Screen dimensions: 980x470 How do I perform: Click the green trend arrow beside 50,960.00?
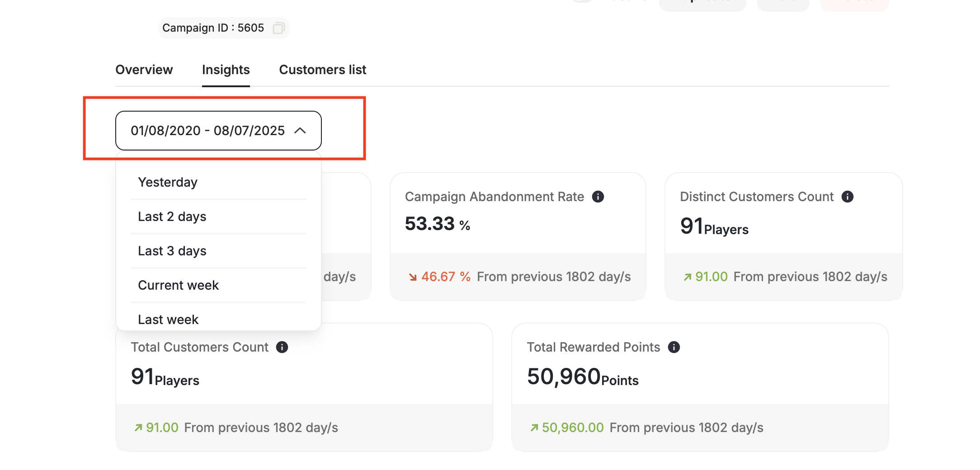pyautogui.click(x=534, y=427)
